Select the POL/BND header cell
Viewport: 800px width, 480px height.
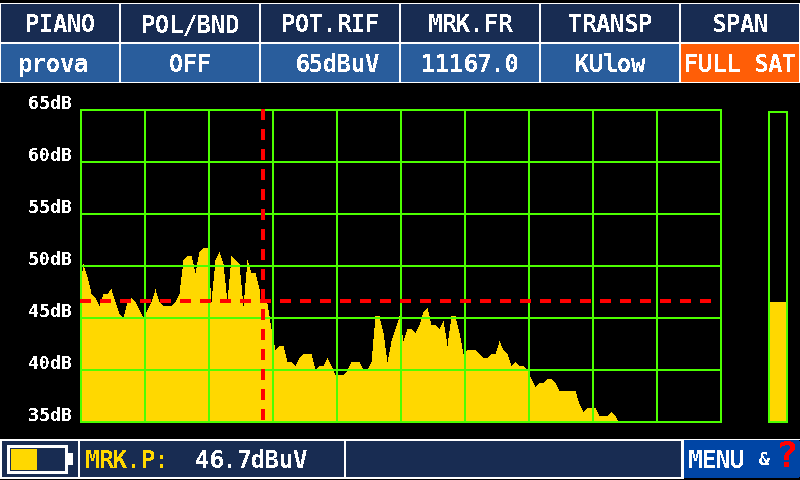click(x=190, y=23)
